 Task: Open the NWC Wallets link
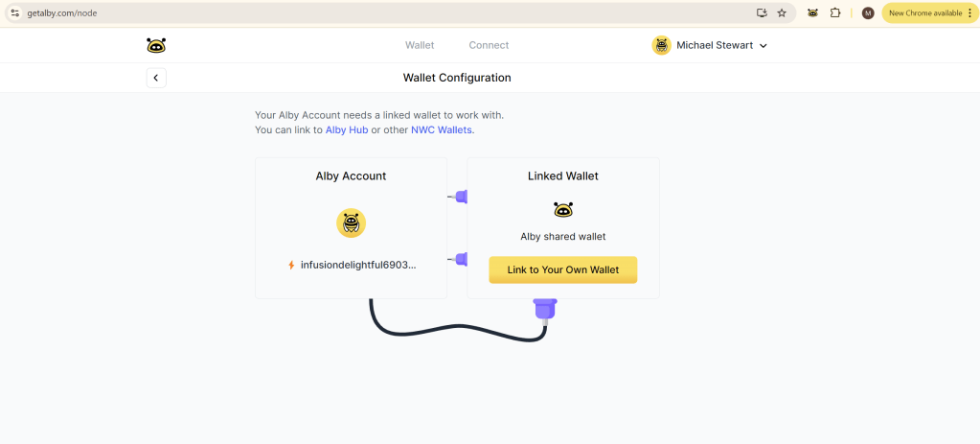[x=442, y=129]
